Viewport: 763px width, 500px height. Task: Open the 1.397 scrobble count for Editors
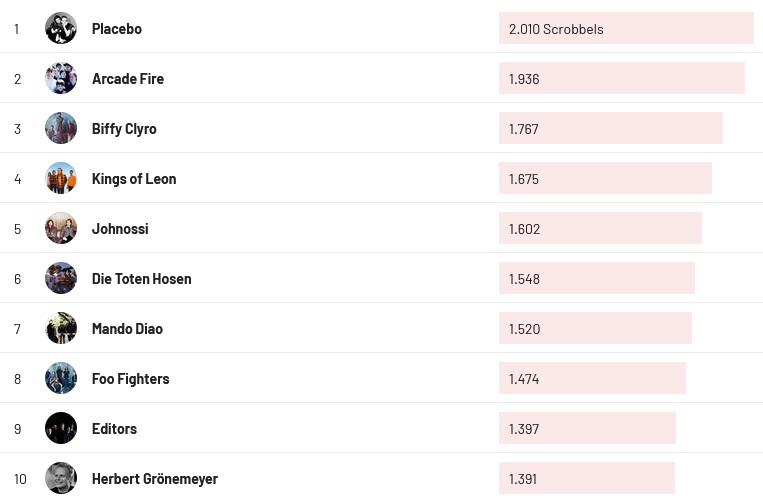(x=587, y=429)
